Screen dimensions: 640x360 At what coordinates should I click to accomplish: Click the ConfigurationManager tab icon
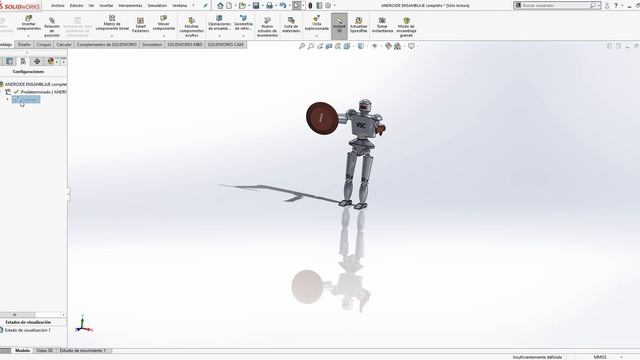click(x=23, y=61)
